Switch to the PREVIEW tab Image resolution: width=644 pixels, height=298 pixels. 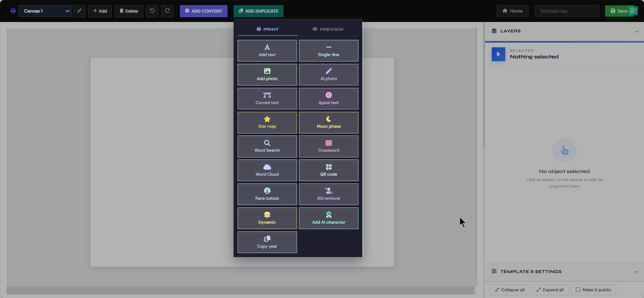pos(328,29)
